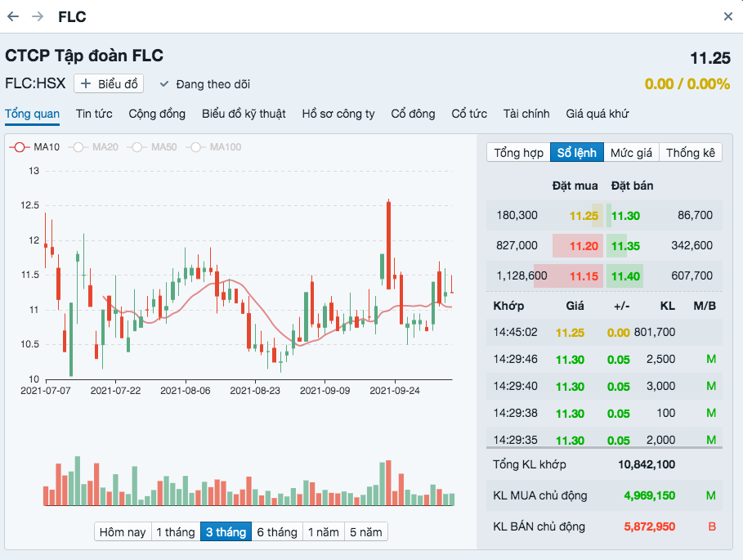743x560 pixels.
Task: Select the 14:29:46 matched trade row
Action: tap(605, 359)
